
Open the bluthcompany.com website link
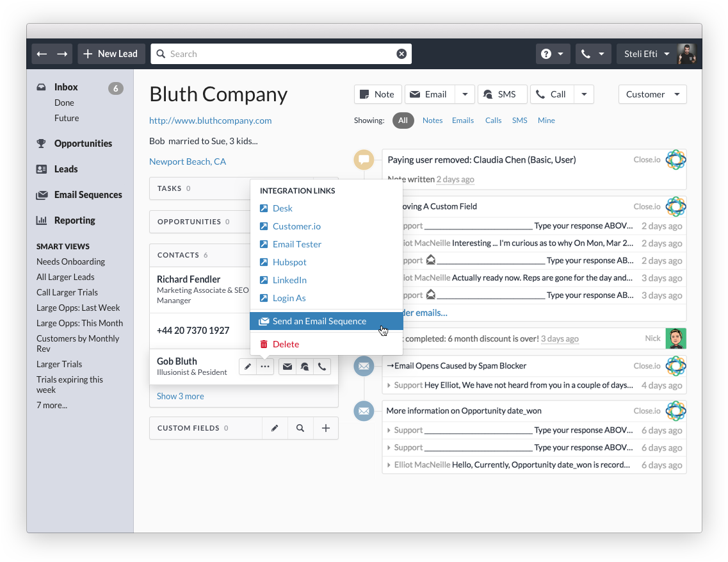[x=210, y=120]
